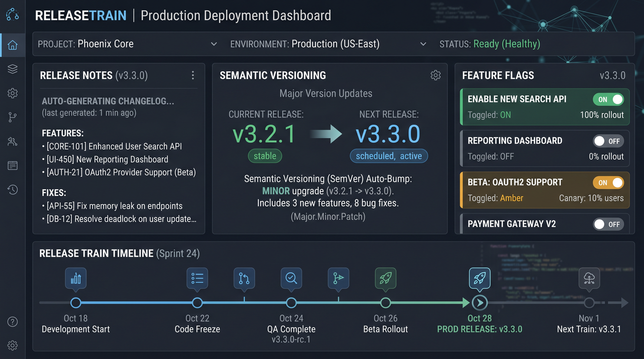Image resolution: width=644 pixels, height=359 pixels.
Task: Toggle Reporting Dashboard switch on
Action: 608,141
